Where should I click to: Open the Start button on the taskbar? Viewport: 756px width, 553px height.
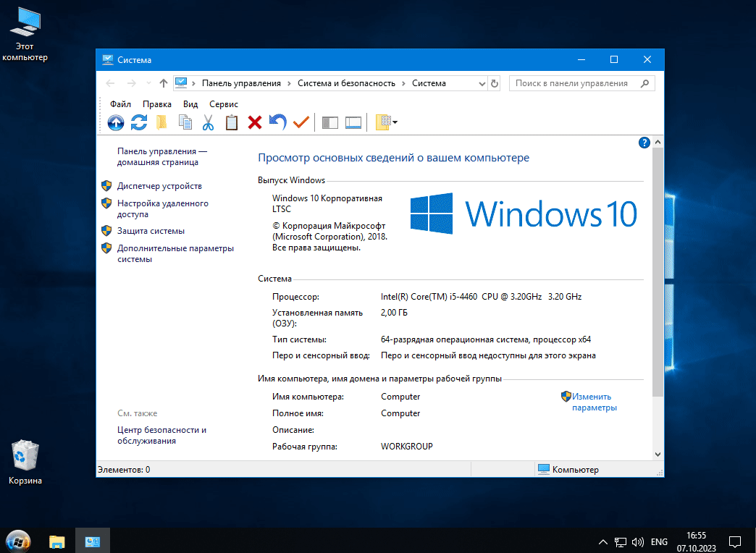point(18,541)
